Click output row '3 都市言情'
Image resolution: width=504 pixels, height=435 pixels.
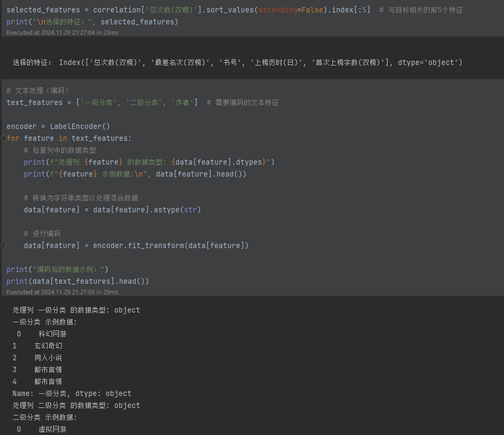(37, 369)
